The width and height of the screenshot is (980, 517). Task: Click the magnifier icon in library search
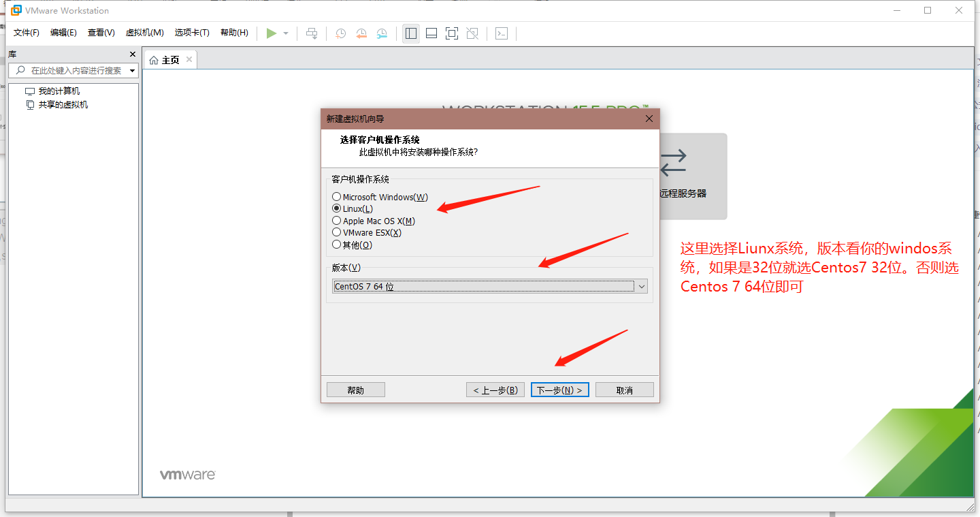(x=20, y=70)
